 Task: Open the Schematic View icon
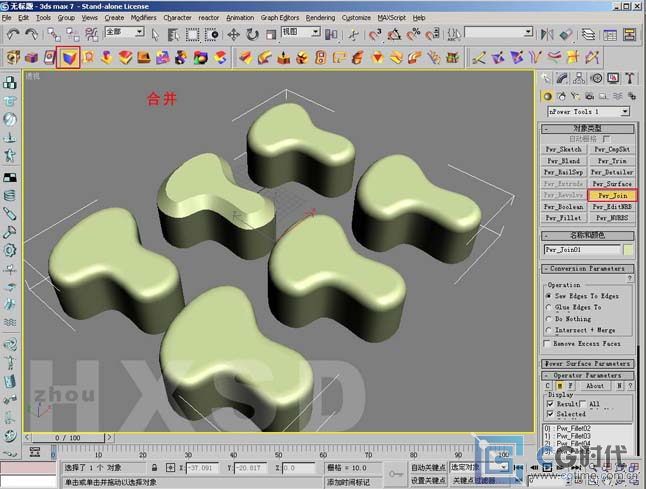[x=630, y=34]
